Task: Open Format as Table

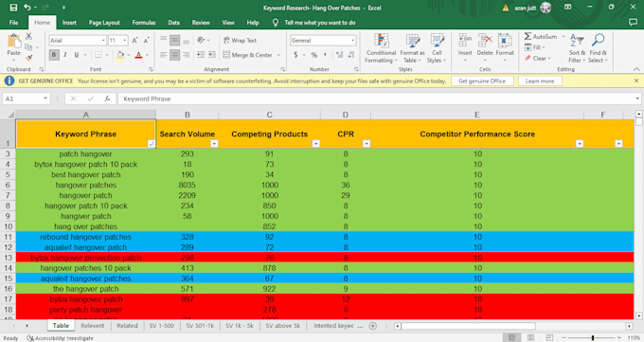Action: coord(412,48)
